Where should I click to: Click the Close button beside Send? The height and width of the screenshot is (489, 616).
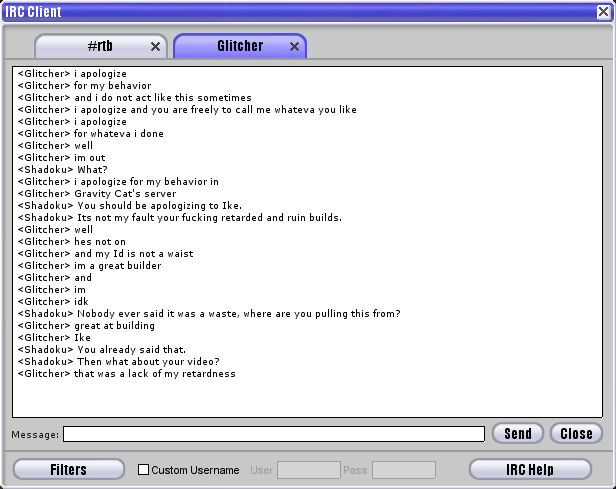(x=576, y=433)
